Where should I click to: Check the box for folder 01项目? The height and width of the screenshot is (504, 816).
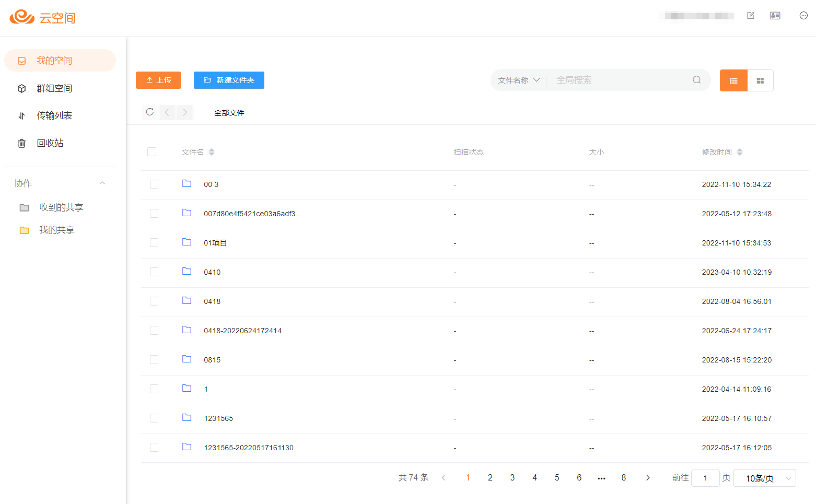(x=154, y=243)
